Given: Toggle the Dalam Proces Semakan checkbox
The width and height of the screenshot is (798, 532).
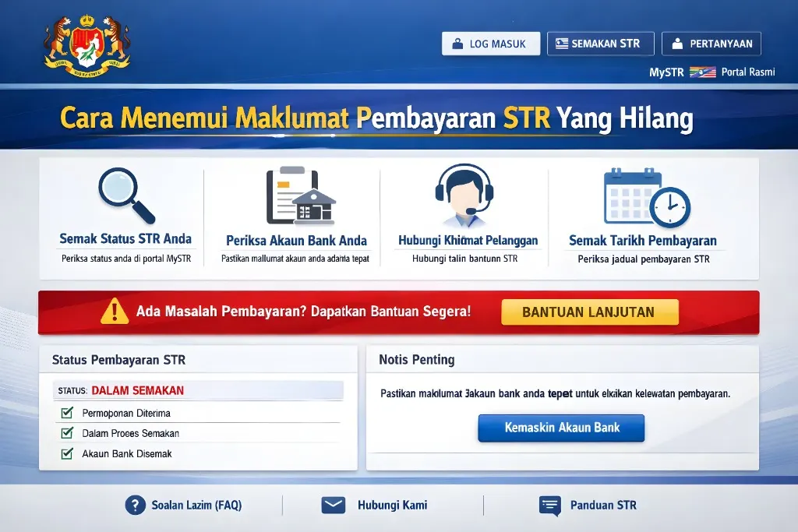Looking at the screenshot, I should point(69,433).
